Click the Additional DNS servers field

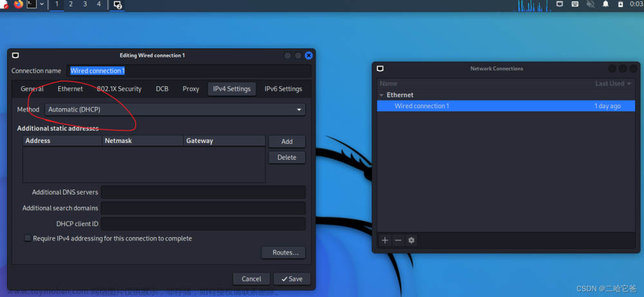pyautogui.click(x=204, y=192)
